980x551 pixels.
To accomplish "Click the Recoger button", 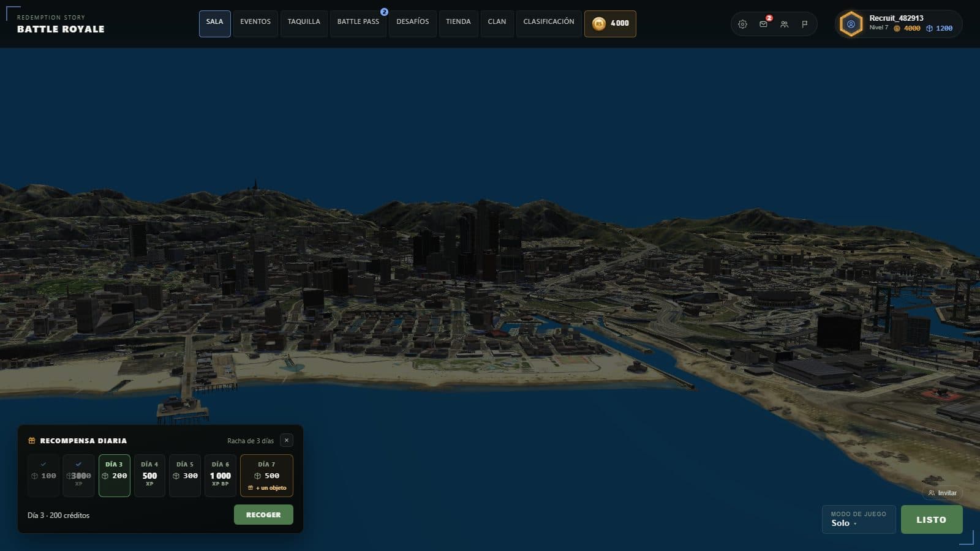I will 263,515.
